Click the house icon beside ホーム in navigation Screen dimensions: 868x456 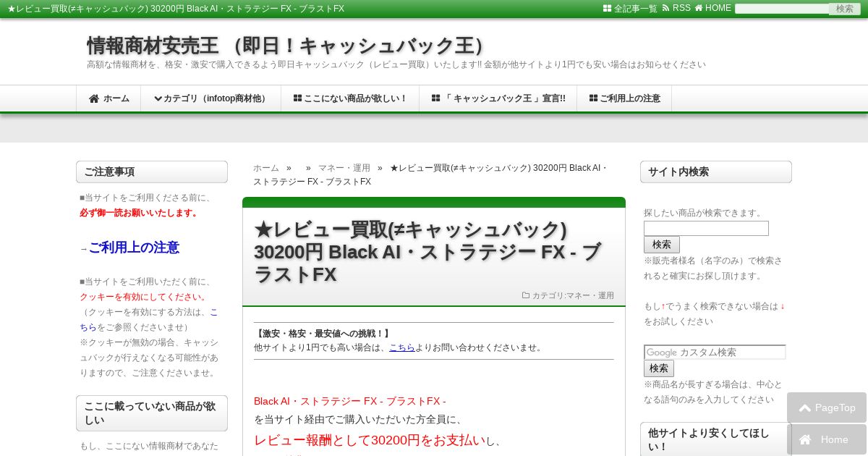pos(94,98)
